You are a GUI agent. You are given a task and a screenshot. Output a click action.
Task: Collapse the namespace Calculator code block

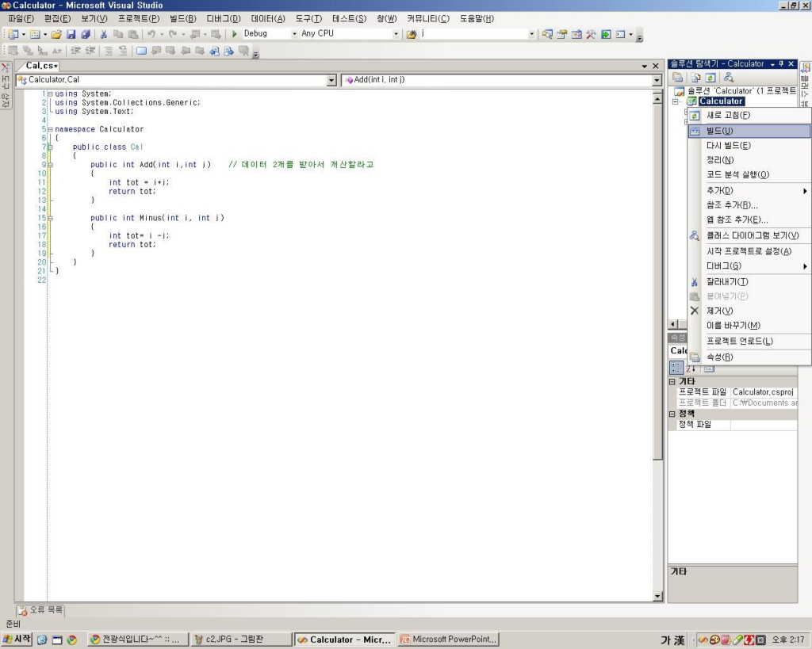(50, 129)
